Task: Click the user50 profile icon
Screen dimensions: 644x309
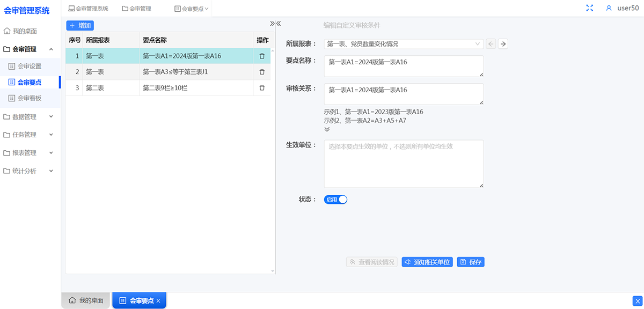Action: point(609,8)
